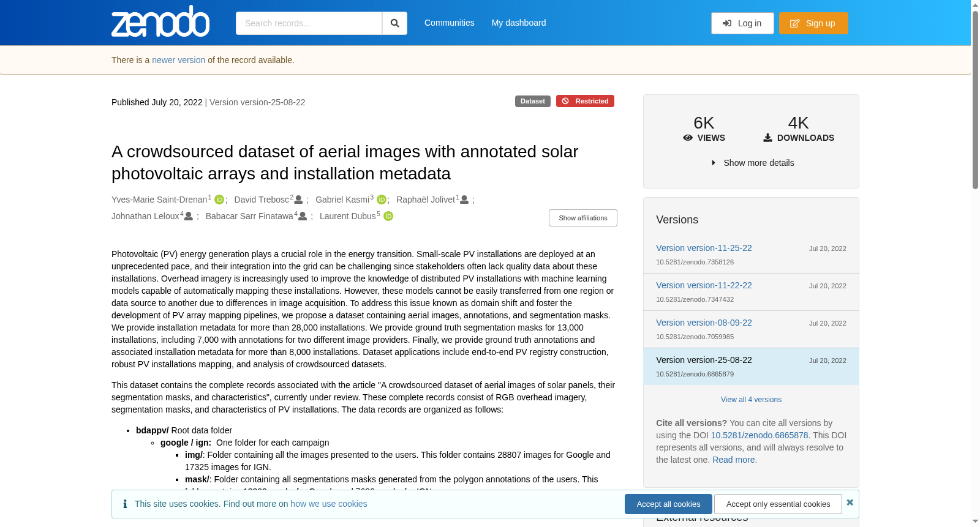Open Version version-11-25-22

704,248
